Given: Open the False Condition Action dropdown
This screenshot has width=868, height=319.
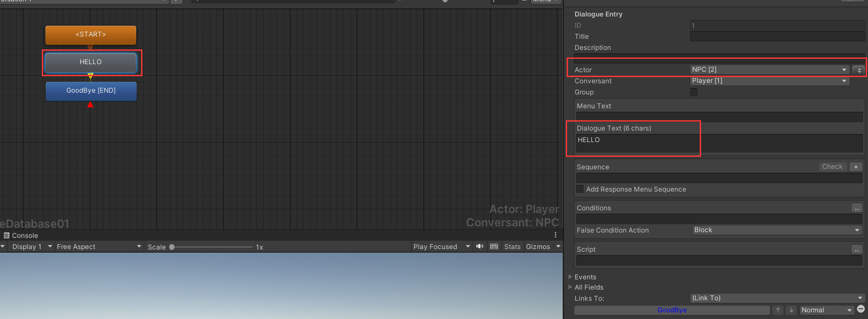Looking at the screenshot, I should point(777,230).
